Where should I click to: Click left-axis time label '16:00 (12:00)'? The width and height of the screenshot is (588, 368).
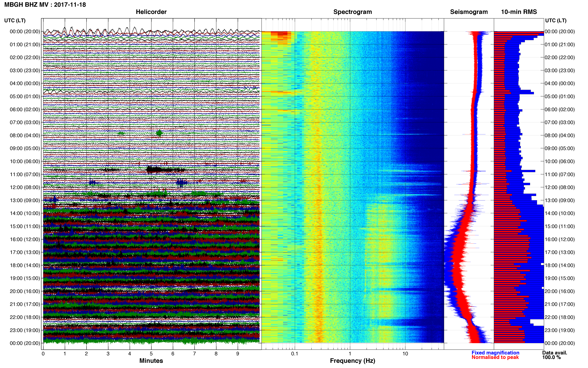coord(25,239)
